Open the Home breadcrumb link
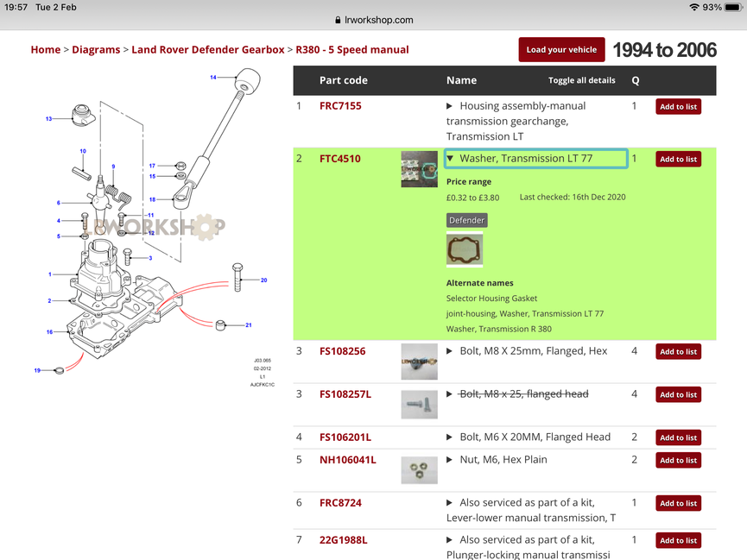This screenshot has width=747, height=560. 45,49
